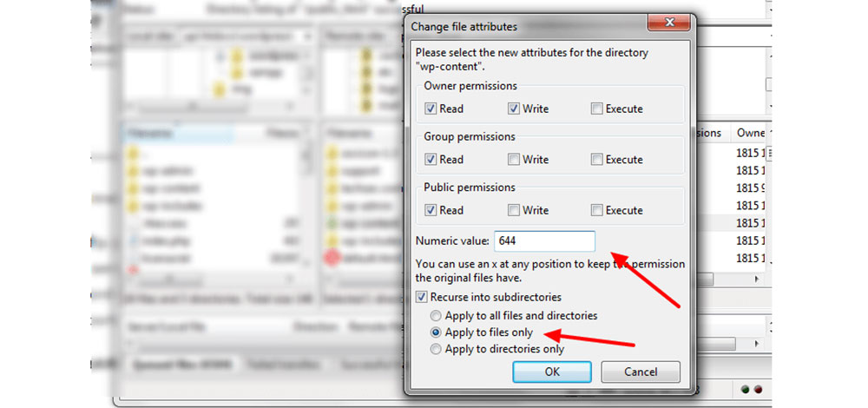Viewport: 868px width, 408px height.
Task: Enable Group Execute permission
Action: (x=597, y=160)
